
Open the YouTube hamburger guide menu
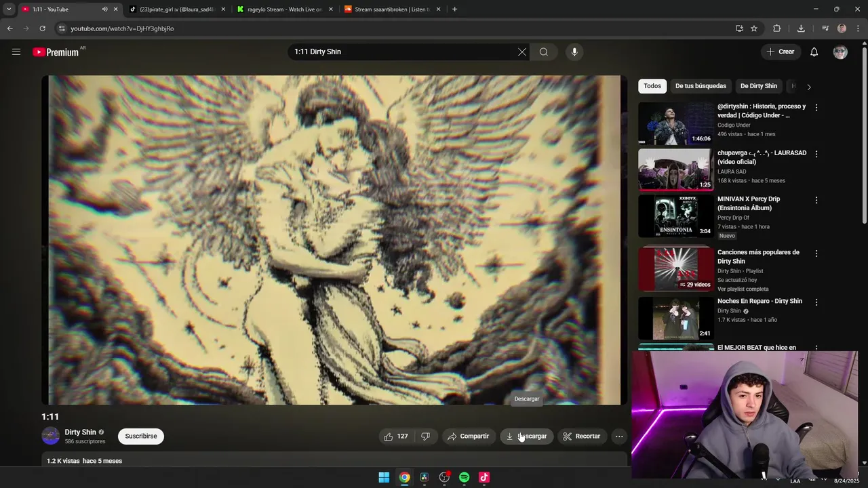pos(16,52)
